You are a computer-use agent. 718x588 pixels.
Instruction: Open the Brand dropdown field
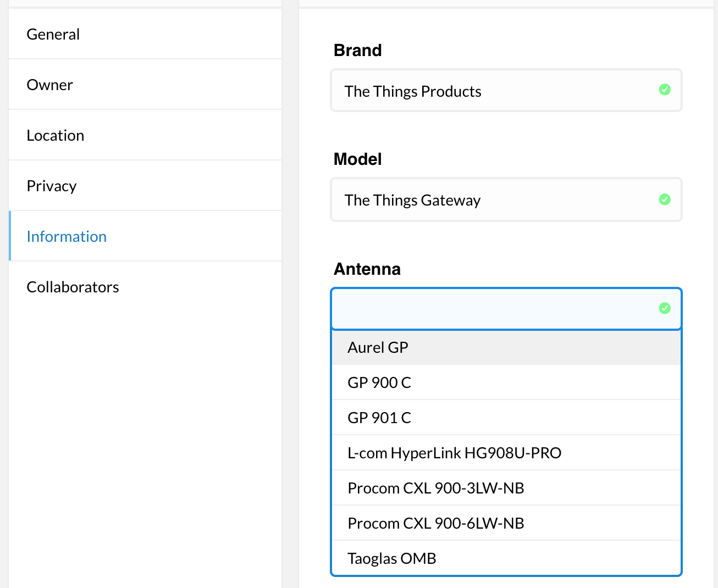(x=506, y=90)
